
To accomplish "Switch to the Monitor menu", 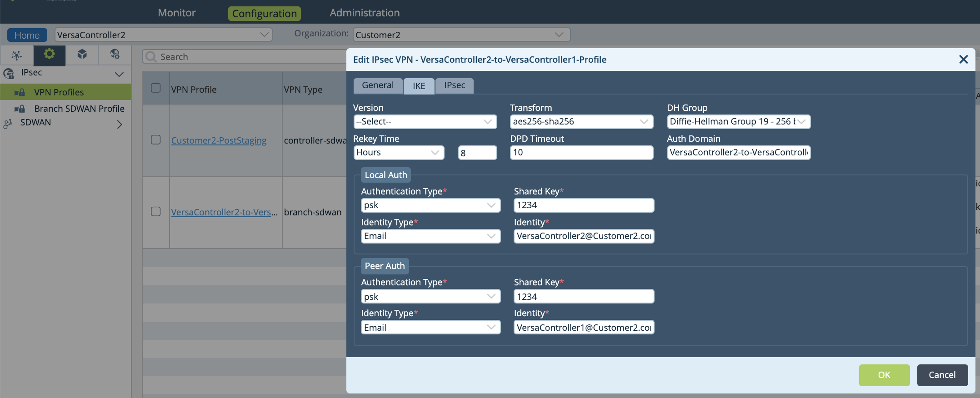I will click(177, 13).
